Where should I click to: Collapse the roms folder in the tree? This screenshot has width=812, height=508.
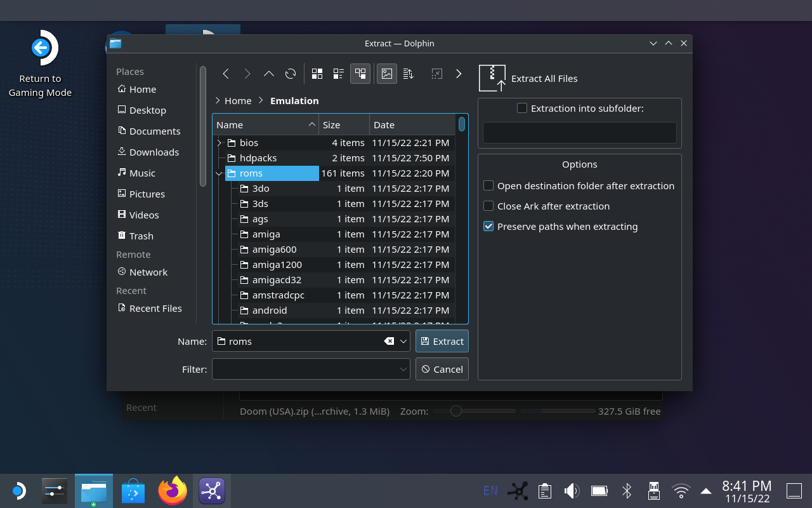tap(219, 173)
